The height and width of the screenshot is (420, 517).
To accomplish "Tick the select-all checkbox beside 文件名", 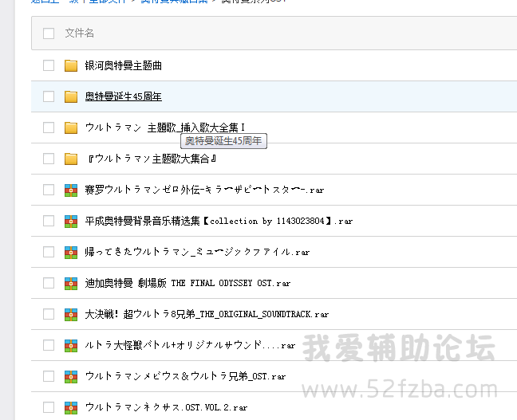I will (49, 33).
